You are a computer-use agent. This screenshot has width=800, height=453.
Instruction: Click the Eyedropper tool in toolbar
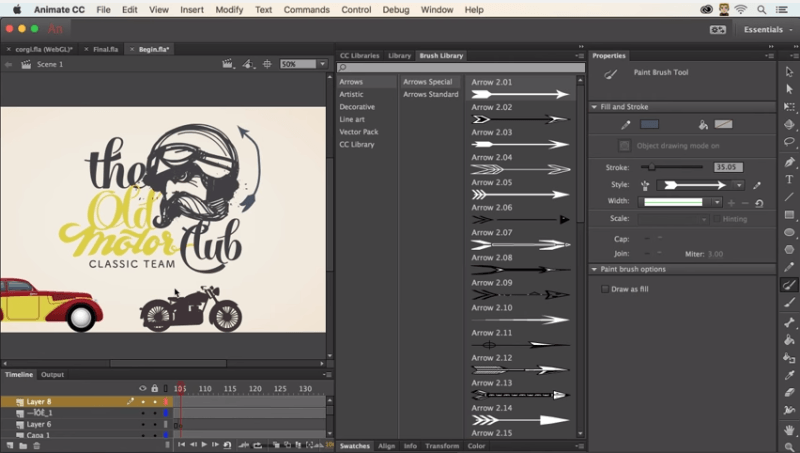[x=790, y=375]
